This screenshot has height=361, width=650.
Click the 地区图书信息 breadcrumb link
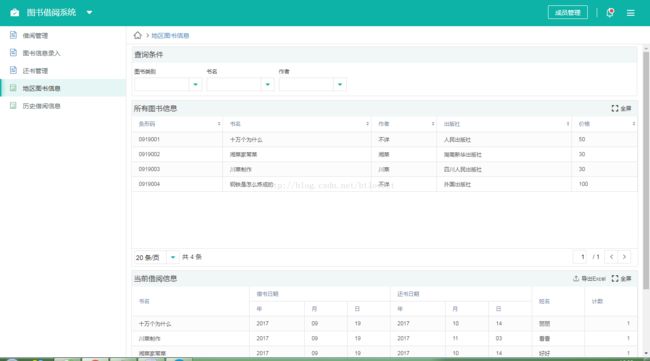pos(170,36)
